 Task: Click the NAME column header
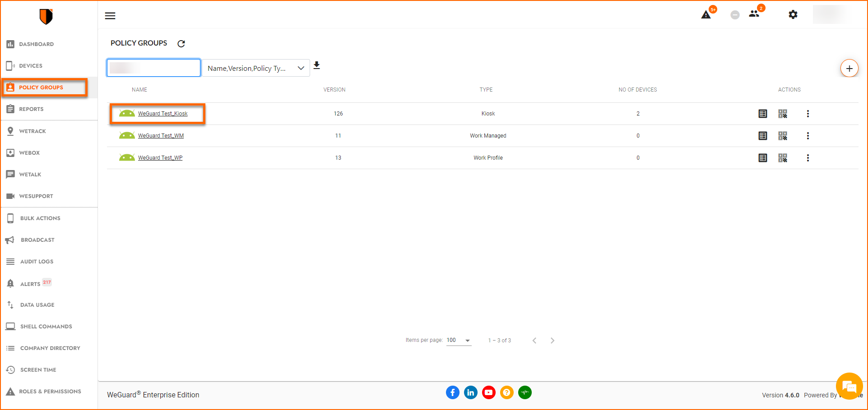[139, 90]
